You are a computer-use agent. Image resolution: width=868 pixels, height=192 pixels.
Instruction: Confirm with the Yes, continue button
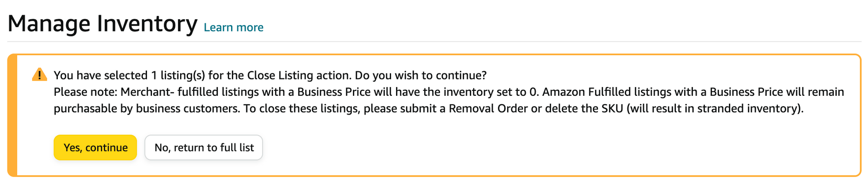pyautogui.click(x=95, y=147)
